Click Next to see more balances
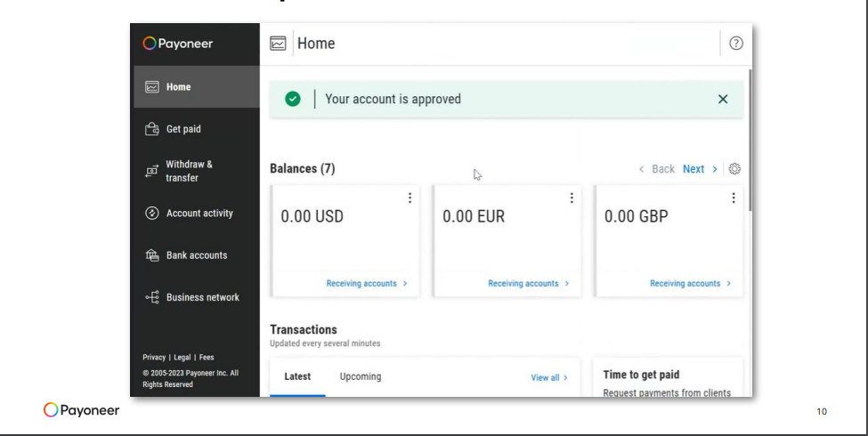The image size is (868, 436). (700, 169)
